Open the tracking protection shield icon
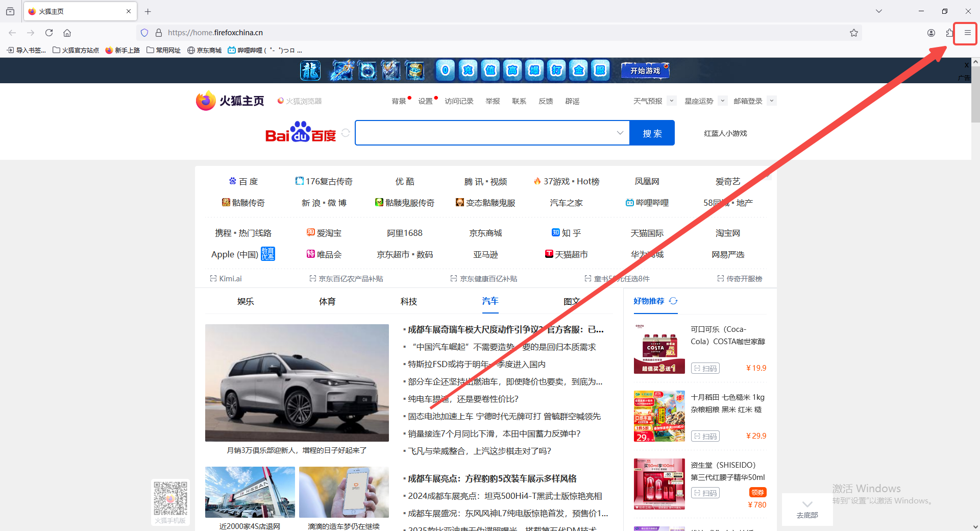The image size is (980, 531). 144,33
